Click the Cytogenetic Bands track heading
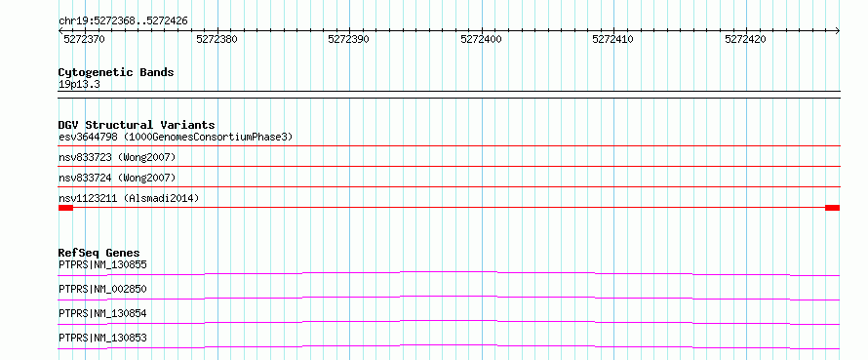Image resolution: width=868 pixels, height=360 pixels. (x=116, y=72)
